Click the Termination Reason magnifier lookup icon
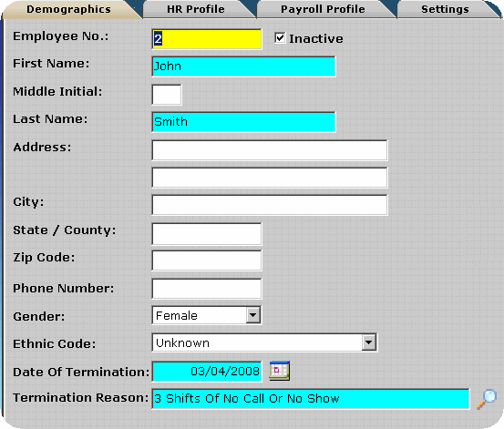 [487, 399]
